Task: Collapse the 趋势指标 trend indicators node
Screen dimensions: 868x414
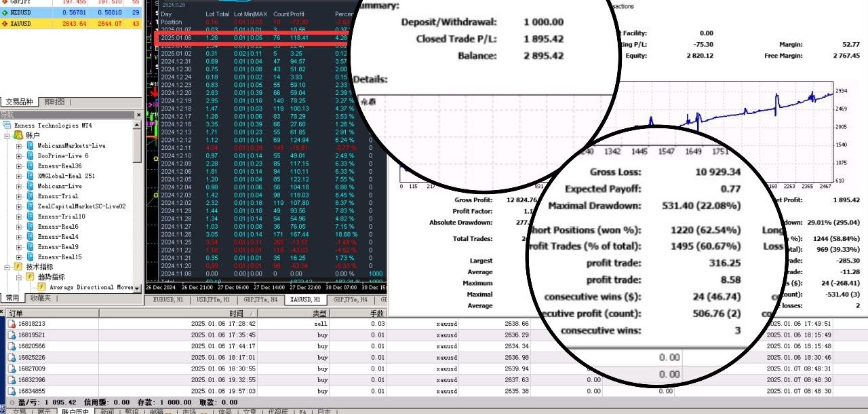Action: click(x=19, y=277)
